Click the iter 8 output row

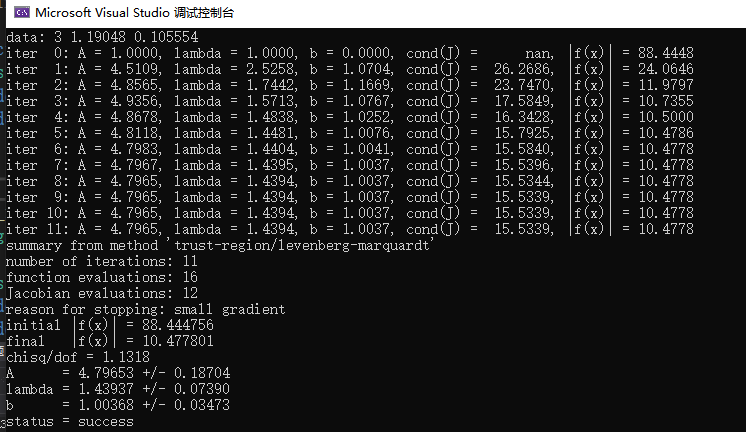pyautogui.click(x=350, y=181)
